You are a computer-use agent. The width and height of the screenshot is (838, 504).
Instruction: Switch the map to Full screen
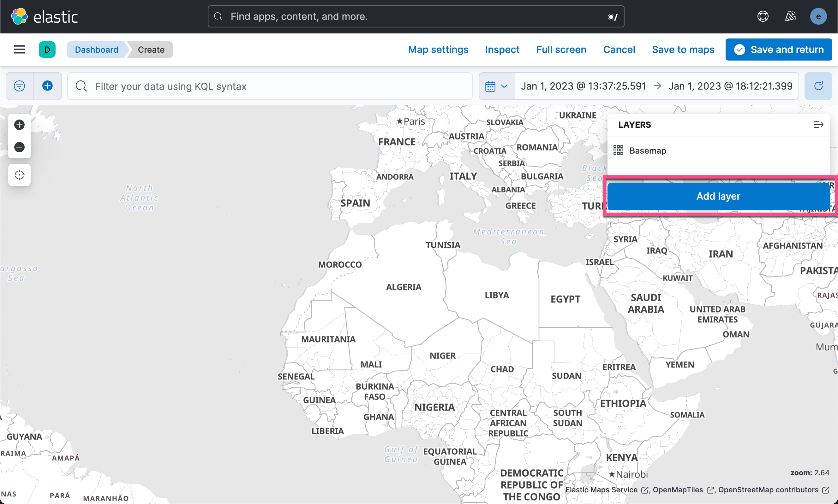[x=561, y=50]
